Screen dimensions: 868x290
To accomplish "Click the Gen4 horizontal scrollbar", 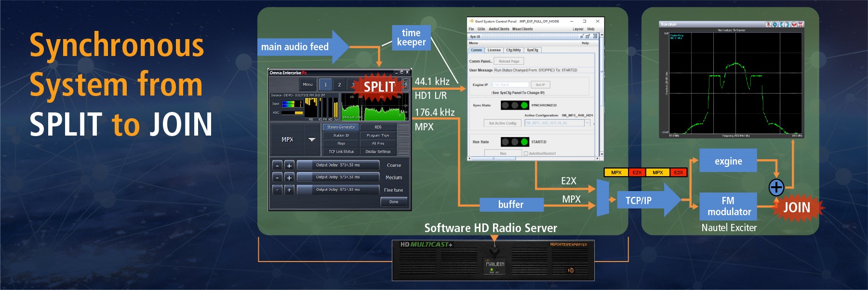I will point(533,158).
